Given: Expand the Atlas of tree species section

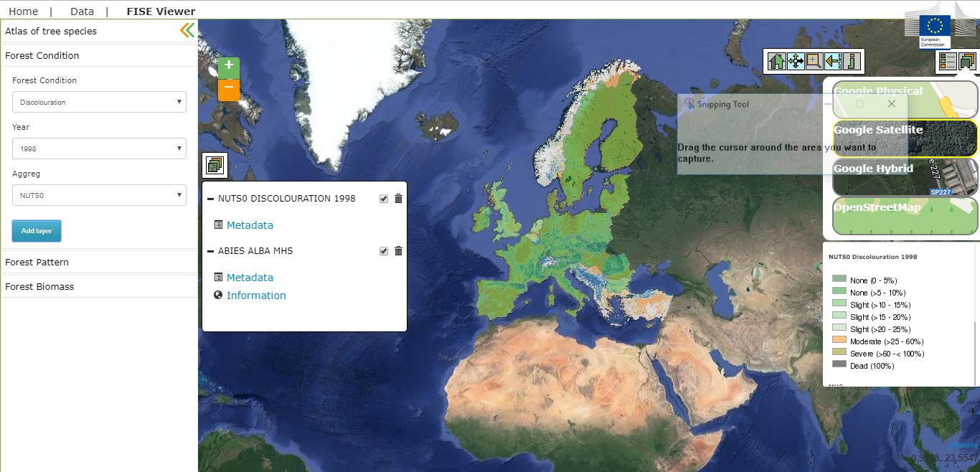Looking at the screenshot, I should pyautogui.click(x=51, y=31).
